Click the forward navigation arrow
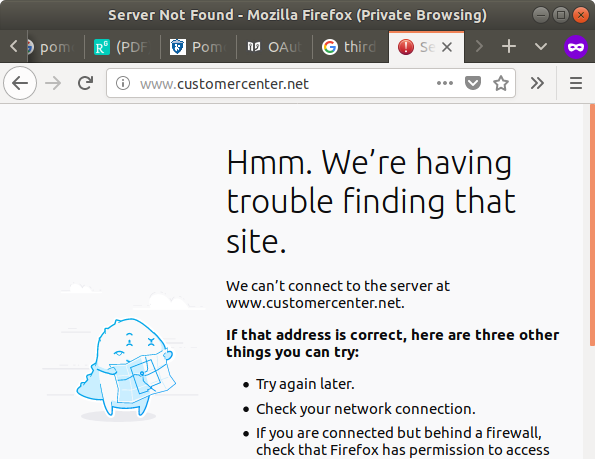Screen dimensions: 595x459 click(x=53, y=83)
